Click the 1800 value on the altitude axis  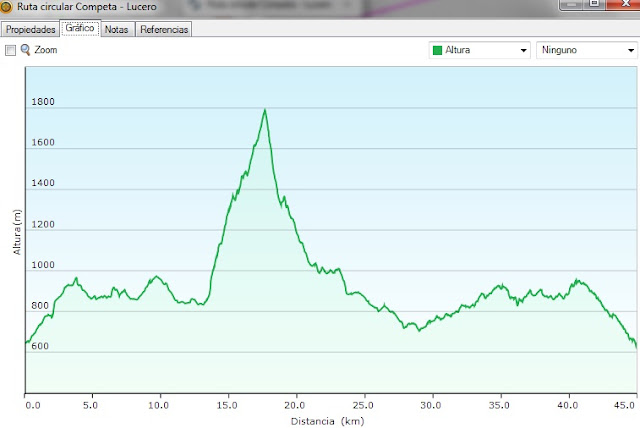point(43,103)
